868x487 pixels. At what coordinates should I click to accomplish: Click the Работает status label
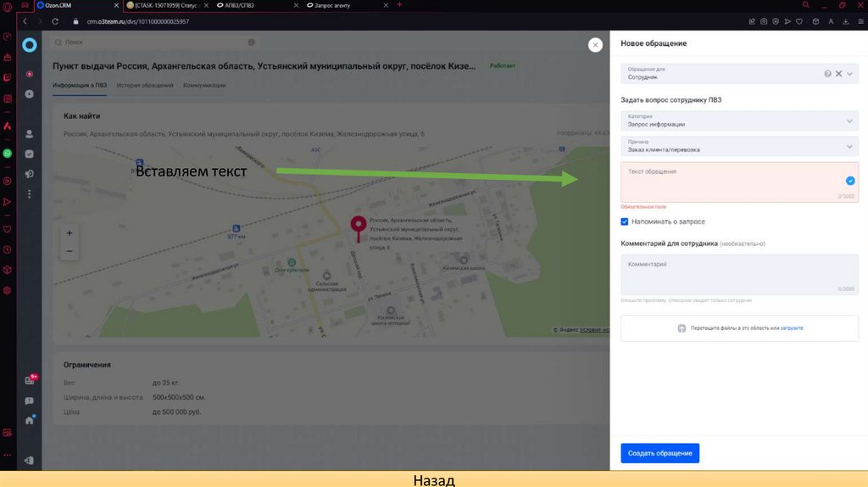[x=503, y=65]
